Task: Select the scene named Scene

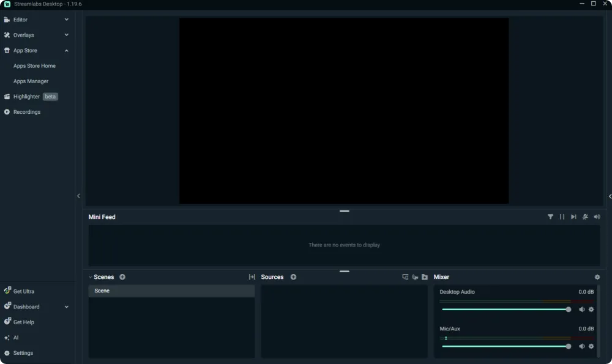Action: [171, 291]
